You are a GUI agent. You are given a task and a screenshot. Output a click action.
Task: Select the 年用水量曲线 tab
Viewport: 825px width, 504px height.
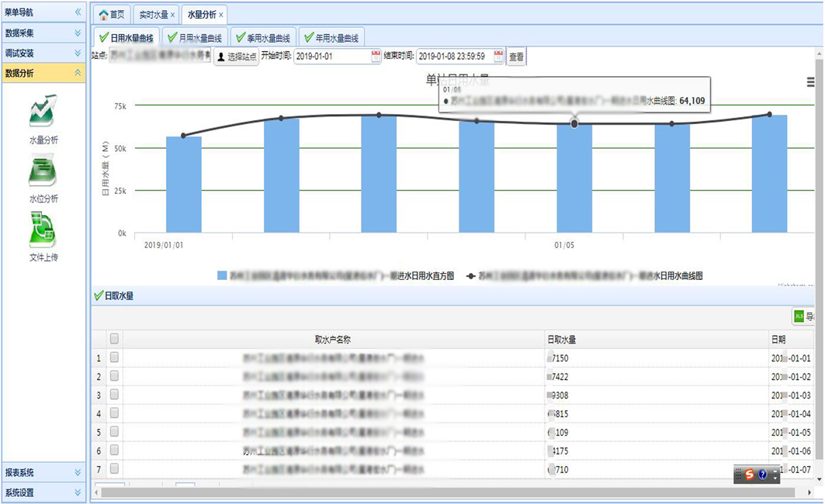[331, 38]
